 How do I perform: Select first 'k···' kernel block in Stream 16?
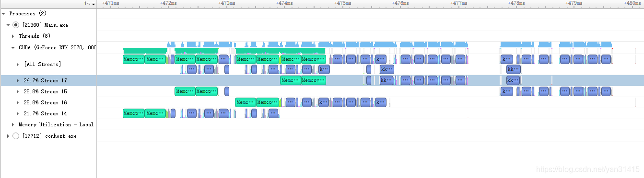(324, 102)
